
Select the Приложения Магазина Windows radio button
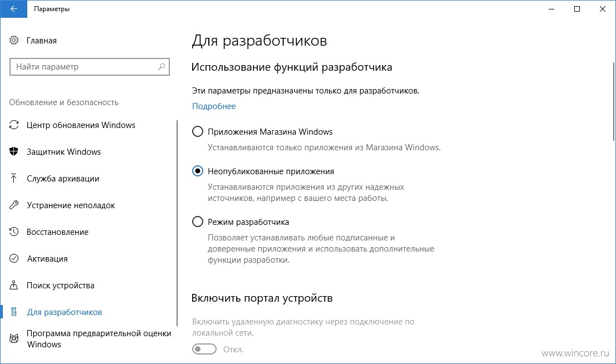(198, 131)
